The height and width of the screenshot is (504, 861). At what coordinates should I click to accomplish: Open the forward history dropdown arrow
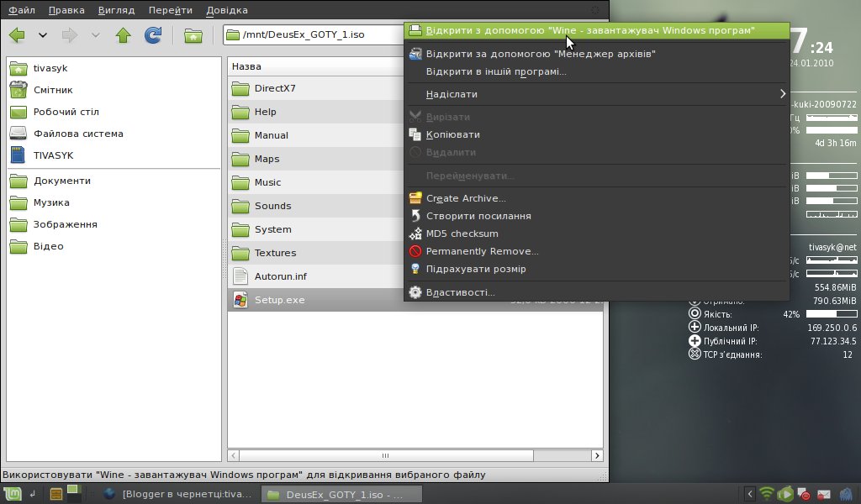(x=95, y=35)
